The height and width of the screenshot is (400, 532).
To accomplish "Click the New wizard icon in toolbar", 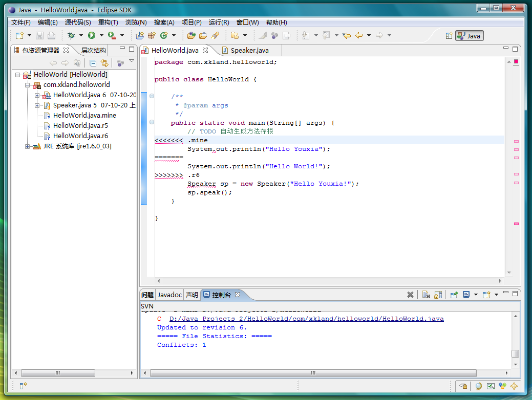I will tap(19, 35).
